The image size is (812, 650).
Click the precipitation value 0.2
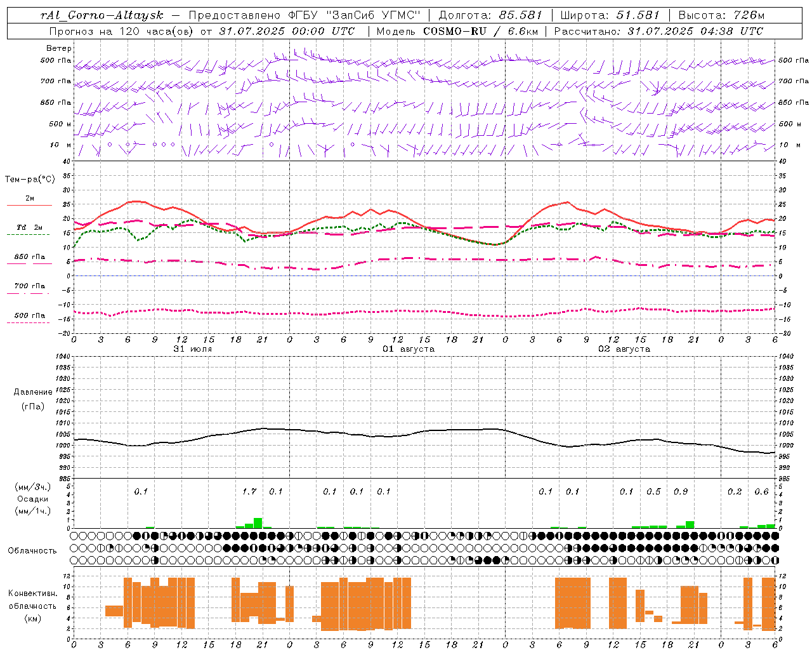coord(735,491)
